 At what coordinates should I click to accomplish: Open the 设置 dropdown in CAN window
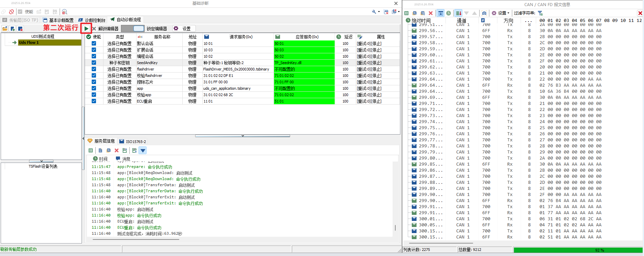[500, 13]
